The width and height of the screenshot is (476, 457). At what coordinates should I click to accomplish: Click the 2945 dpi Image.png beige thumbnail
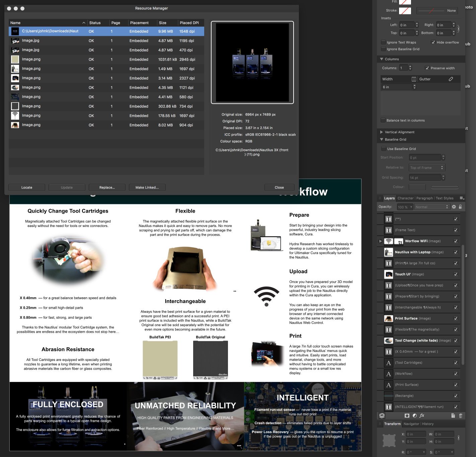coord(15,59)
